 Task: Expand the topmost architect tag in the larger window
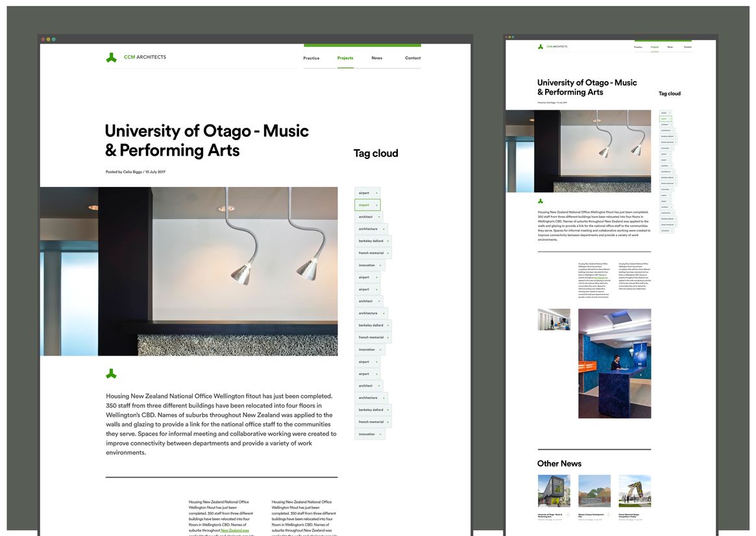tap(378, 217)
